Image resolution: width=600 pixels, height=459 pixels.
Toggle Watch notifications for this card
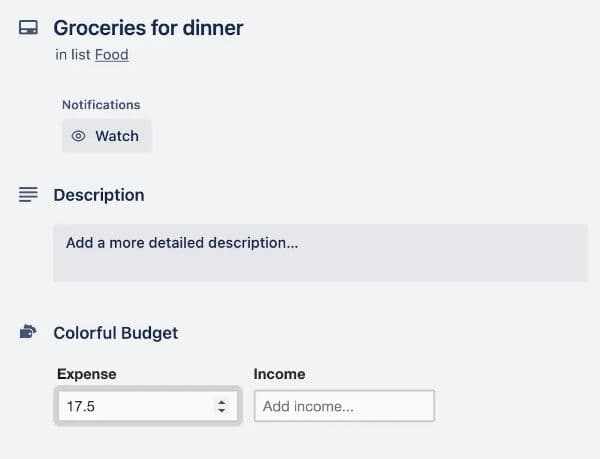click(107, 136)
